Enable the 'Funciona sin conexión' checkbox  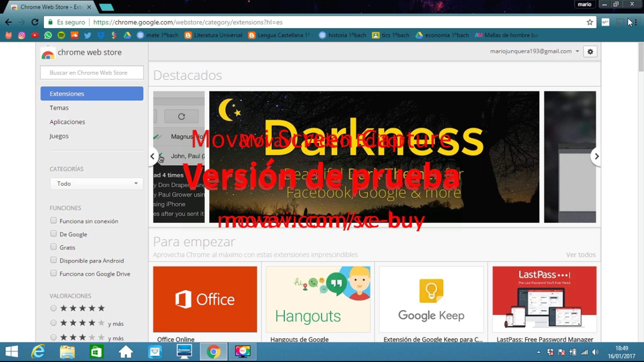coord(53,220)
